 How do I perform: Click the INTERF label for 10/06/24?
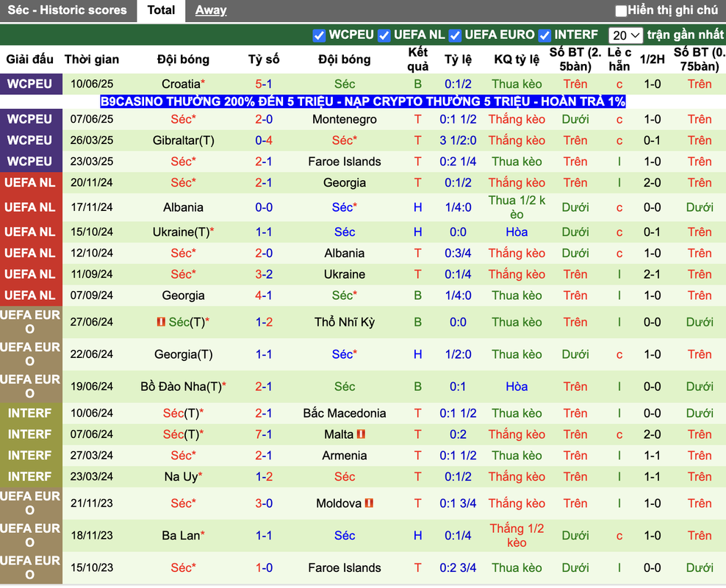click(31, 413)
